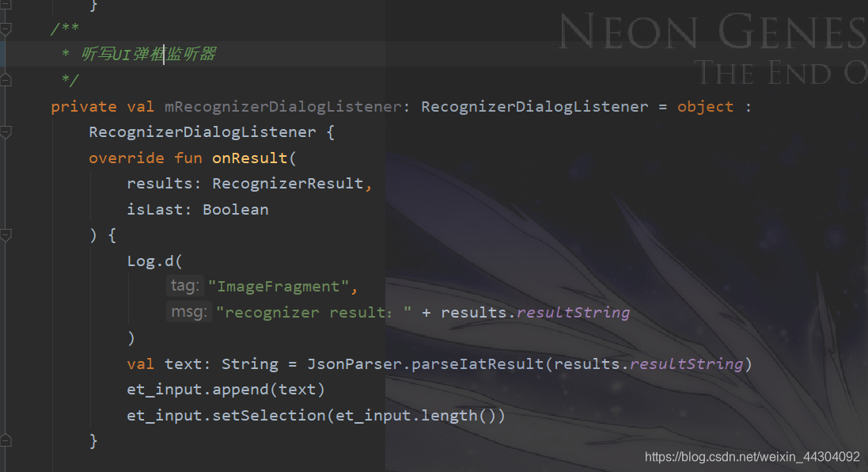Click resultString inside the parseIatResult call

click(687, 364)
